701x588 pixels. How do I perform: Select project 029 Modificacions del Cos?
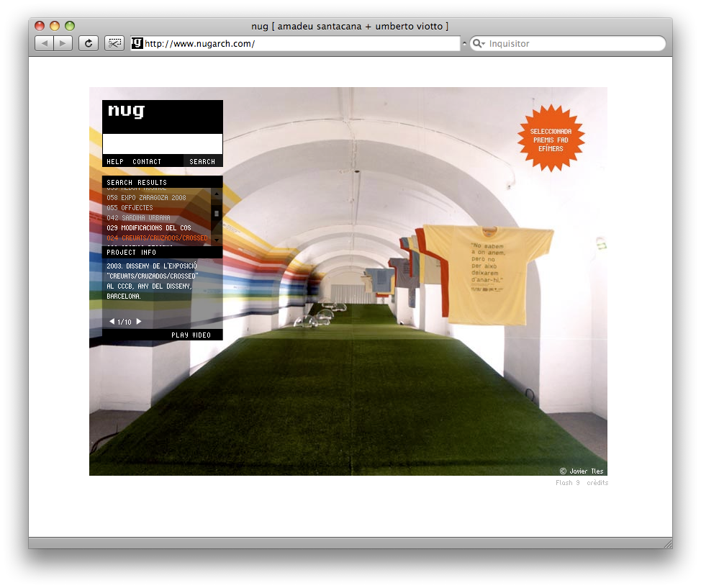149,228
